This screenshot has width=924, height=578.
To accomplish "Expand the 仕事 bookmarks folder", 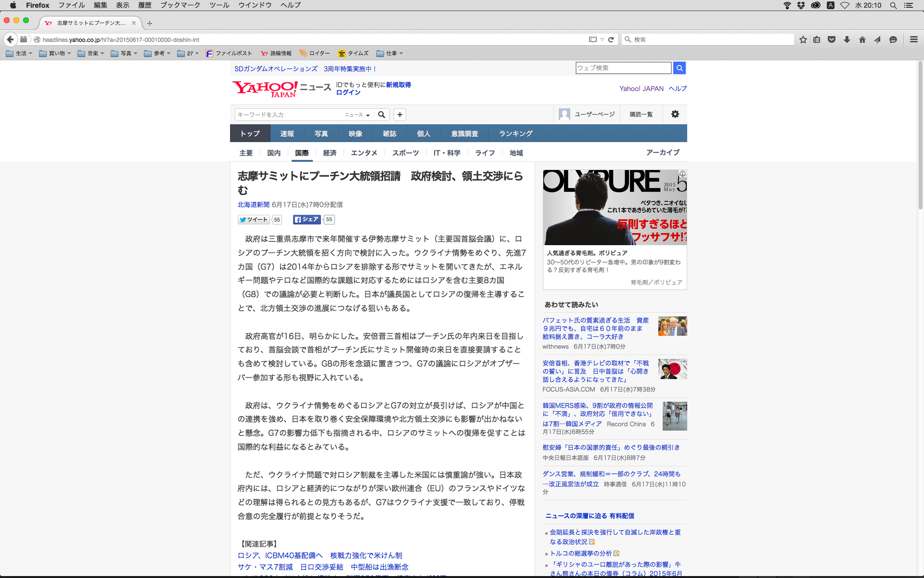I will coord(390,53).
